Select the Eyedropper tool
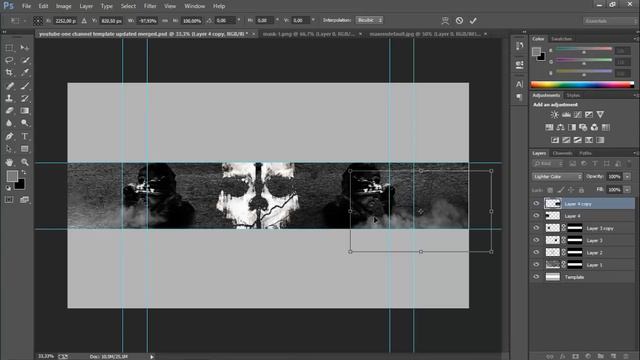The height and width of the screenshot is (360, 640). 24,73
